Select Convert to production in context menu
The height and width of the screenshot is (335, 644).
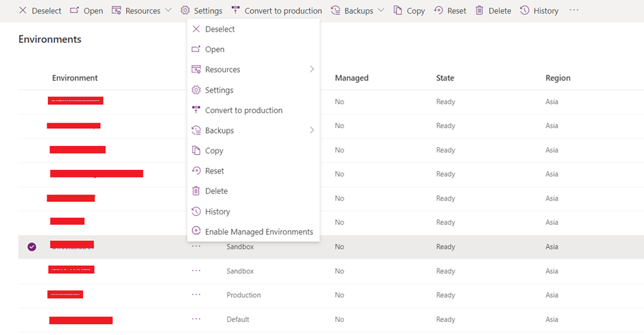click(243, 110)
